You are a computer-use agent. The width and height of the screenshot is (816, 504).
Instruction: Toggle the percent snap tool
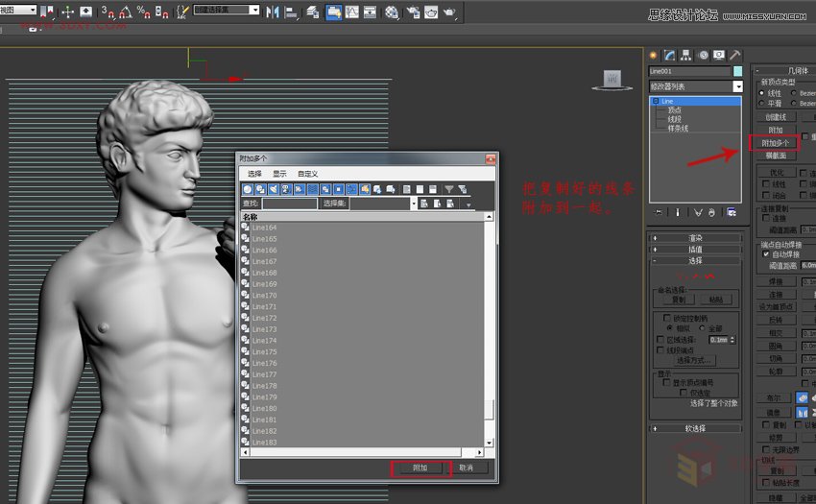(144, 12)
